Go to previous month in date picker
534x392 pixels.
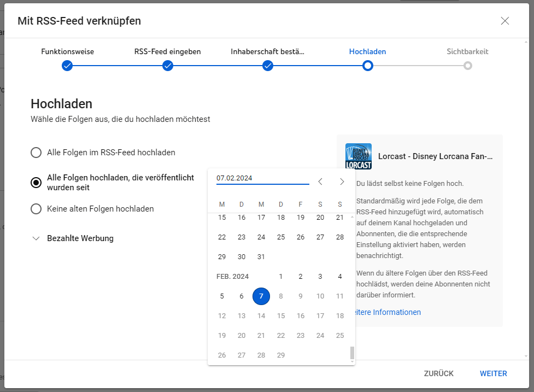[x=320, y=182]
